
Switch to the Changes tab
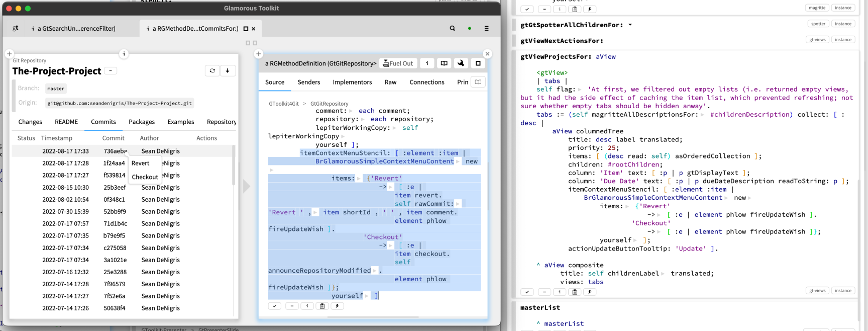30,122
